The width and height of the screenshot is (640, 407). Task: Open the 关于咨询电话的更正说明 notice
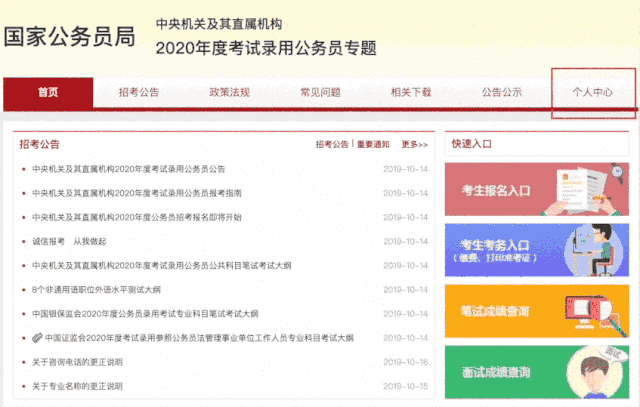(78, 362)
